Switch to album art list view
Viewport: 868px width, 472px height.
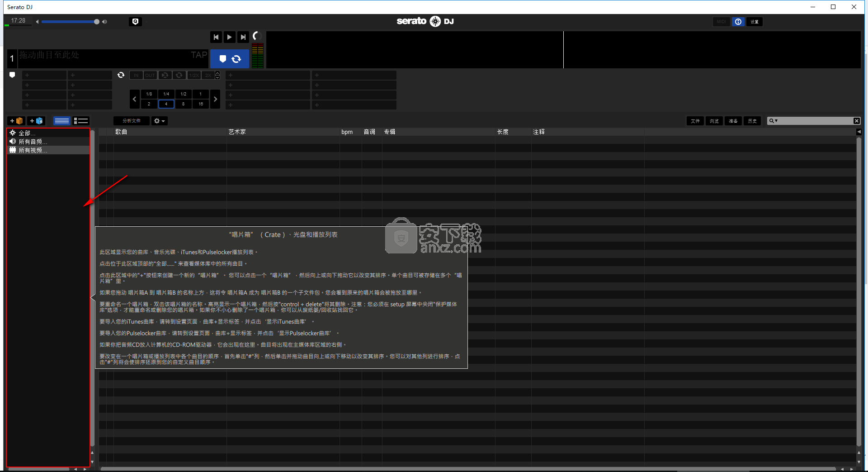pyautogui.click(x=81, y=121)
